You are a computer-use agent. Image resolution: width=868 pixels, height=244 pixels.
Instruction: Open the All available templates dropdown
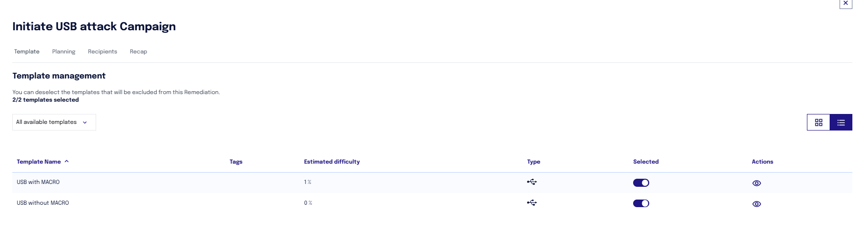54,122
